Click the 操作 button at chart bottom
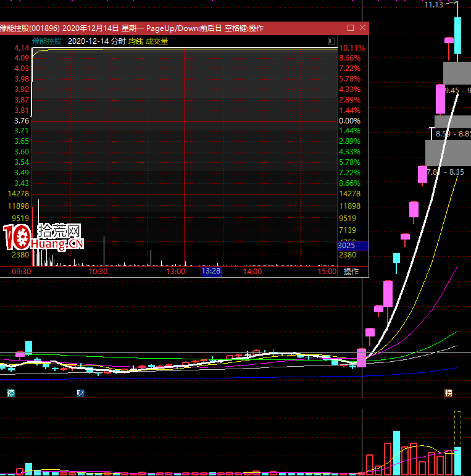The width and height of the screenshot is (471, 476). click(x=351, y=272)
